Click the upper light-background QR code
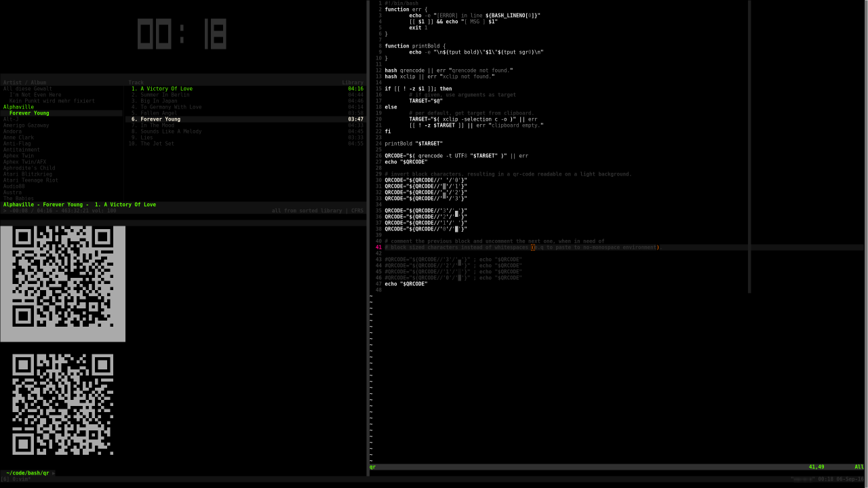Screen dimensions: 868x488 (x=63, y=284)
